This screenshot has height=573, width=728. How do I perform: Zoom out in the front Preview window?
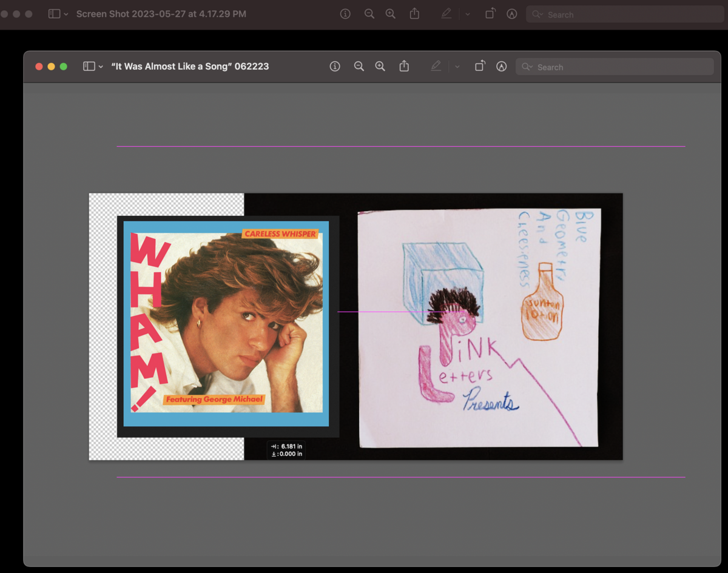[359, 67]
